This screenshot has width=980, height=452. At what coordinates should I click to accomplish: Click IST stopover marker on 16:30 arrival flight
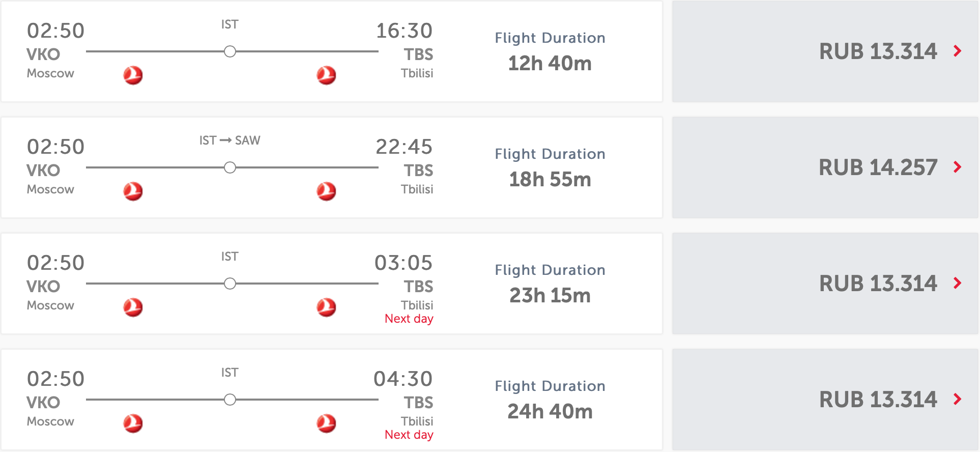(230, 51)
